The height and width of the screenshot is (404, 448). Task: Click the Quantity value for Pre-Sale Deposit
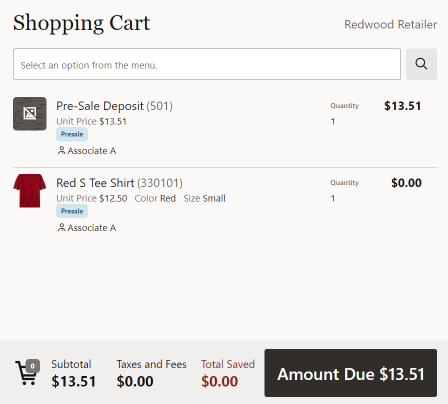point(333,121)
